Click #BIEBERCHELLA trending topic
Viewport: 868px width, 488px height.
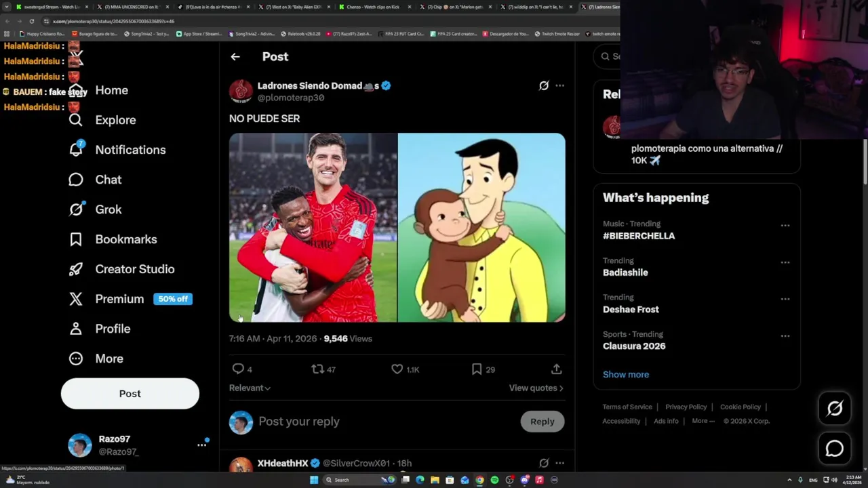pos(639,236)
